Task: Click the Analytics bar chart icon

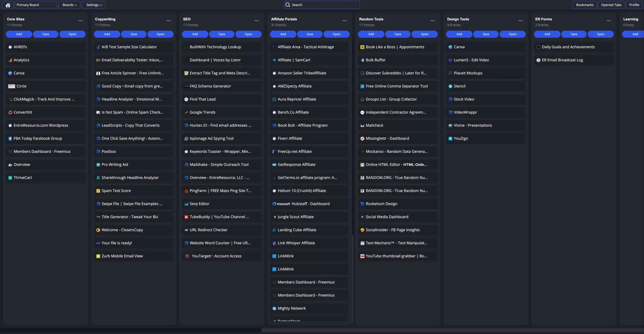Action: click(10, 60)
